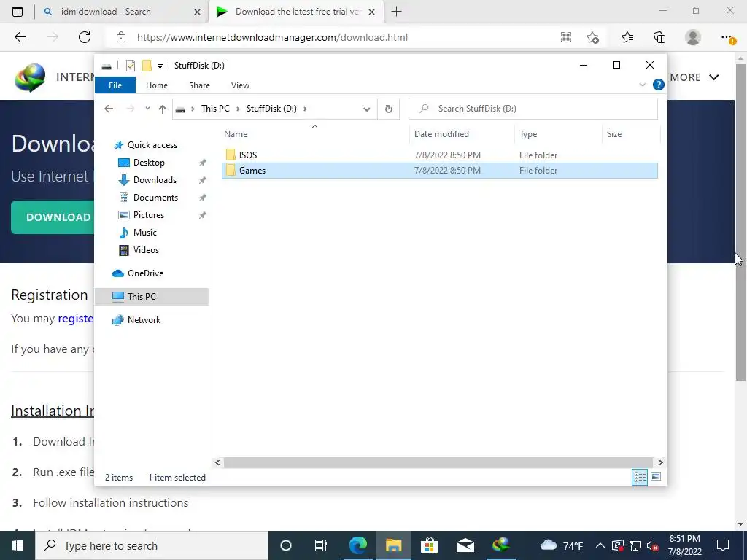This screenshot has height=560, width=747.
Task: Switch to the View ribbon tab
Action: (240, 85)
